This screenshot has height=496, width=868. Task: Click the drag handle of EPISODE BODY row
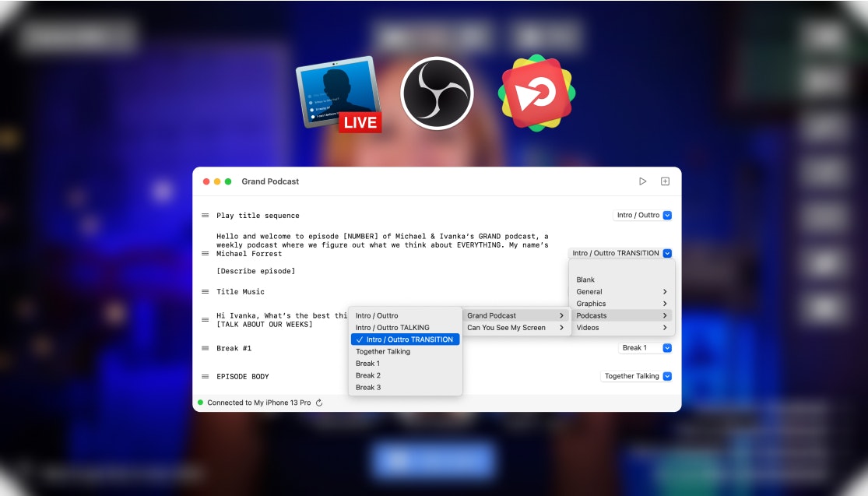(x=205, y=376)
